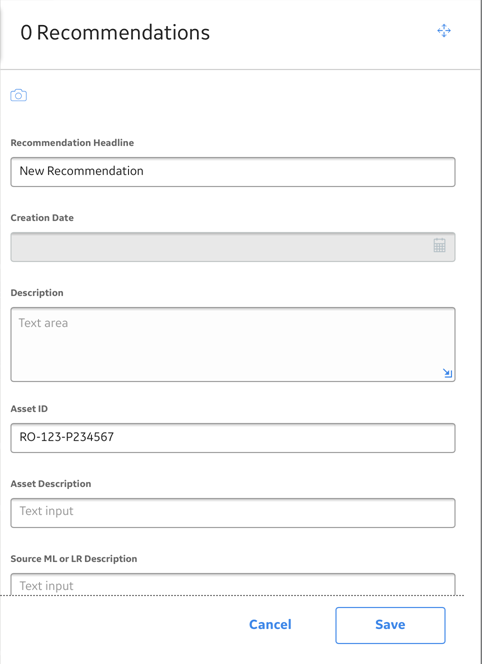Click the Recommendation Headline input field
482x664 pixels.
tap(233, 172)
